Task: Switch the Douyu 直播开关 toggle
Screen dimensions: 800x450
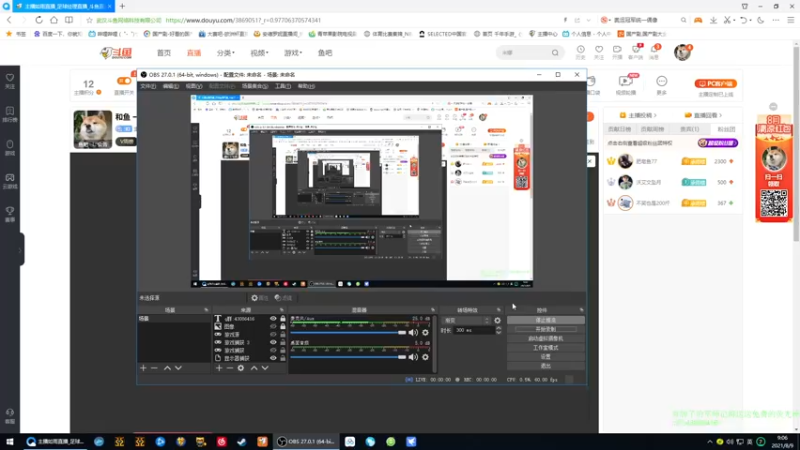Action: click(123, 81)
